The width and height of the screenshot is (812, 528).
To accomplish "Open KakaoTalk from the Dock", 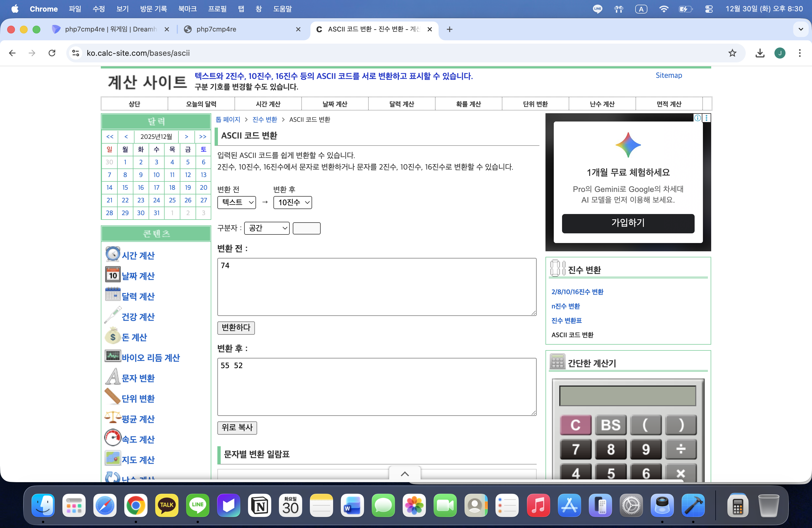I will click(x=167, y=505).
